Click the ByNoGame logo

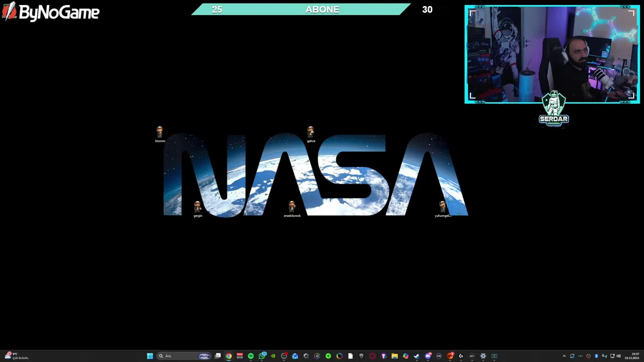tap(50, 12)
